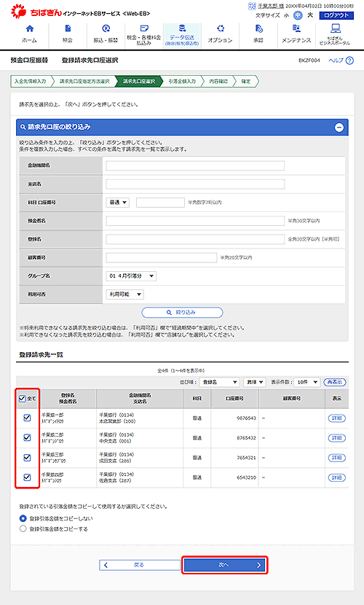
Task: Uncheck the 千葉銀一郎 row checkbox
Action: (27, 418)
